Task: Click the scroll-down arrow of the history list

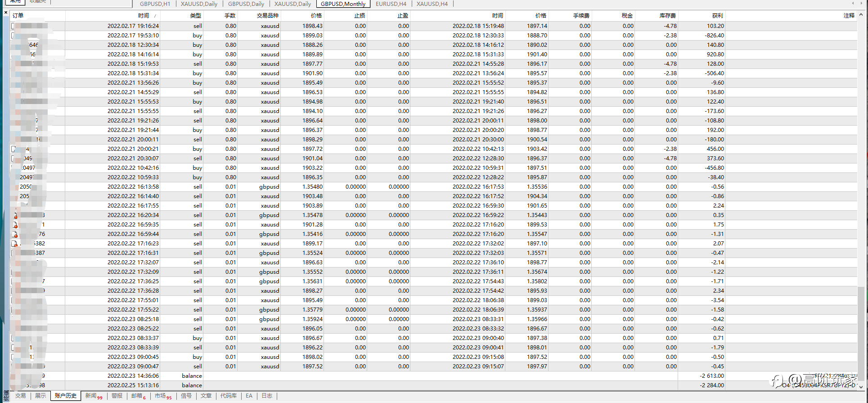Action: click(861, 387)
